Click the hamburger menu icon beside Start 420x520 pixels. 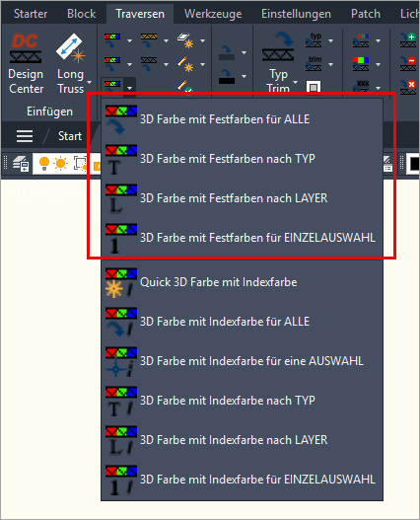pyautogui.click(x=25, y=136)
